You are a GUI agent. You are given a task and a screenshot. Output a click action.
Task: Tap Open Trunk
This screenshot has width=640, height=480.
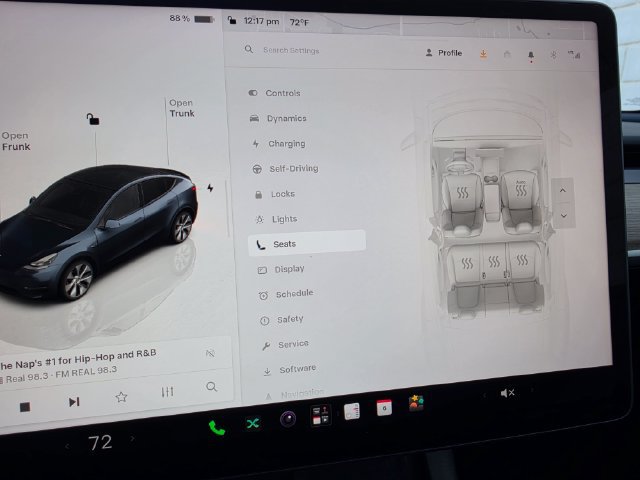click(x=182, y=108)
